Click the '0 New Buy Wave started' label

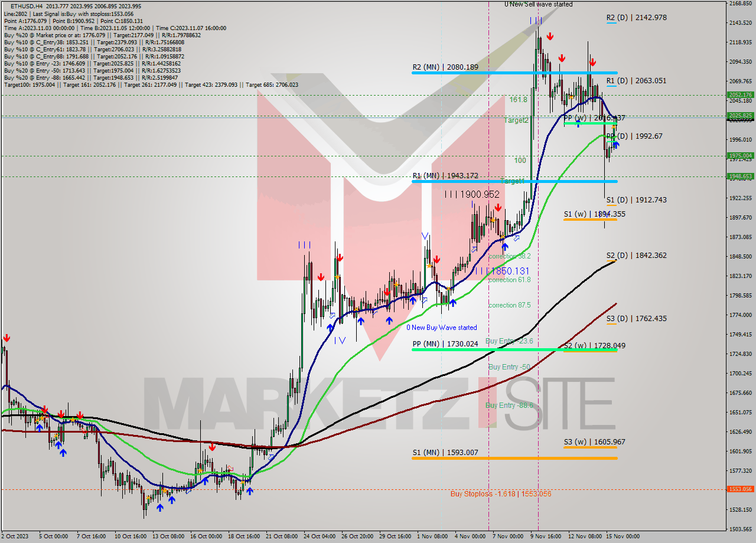click(x=442, y=327)
